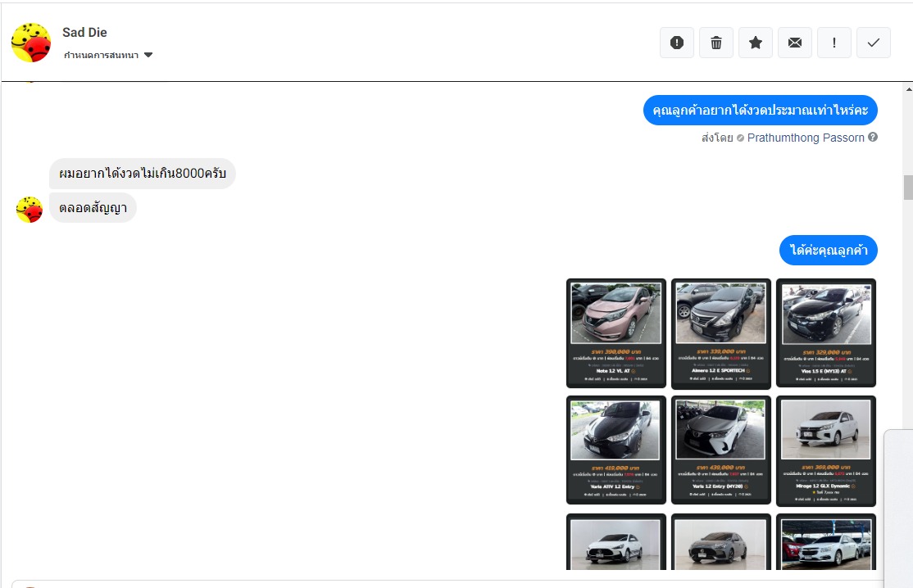The width and height of the screenshot is (913, 588).
Task: Click the chat scrollbar thumb
Action: pyautogui.click(x=908, y=188)
